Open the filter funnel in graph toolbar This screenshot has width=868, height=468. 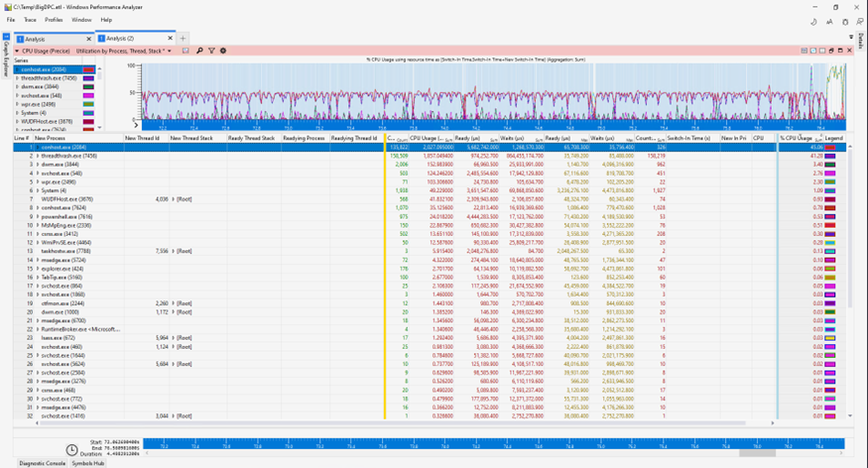[211, 51]
